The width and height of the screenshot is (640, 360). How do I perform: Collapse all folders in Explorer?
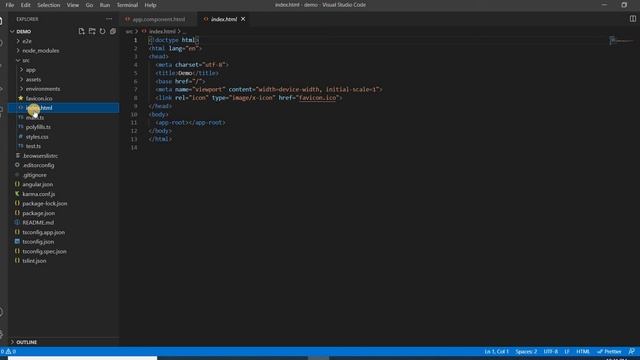tap(113, 31)
